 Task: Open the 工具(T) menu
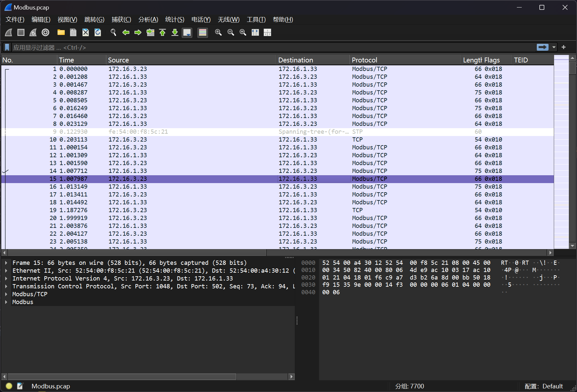coord(256,20)
